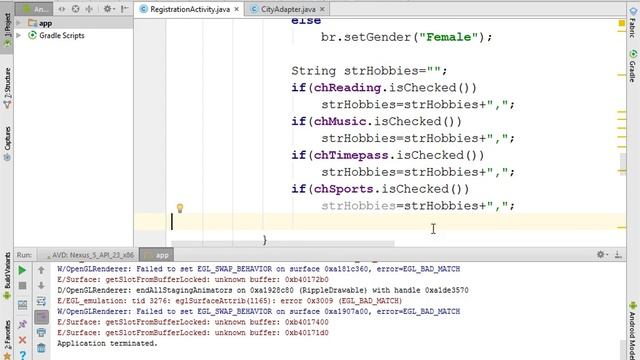640x360 pixels.
Task: Close the RegistrationActivity.java tab
Action: [x=237, y=9]
